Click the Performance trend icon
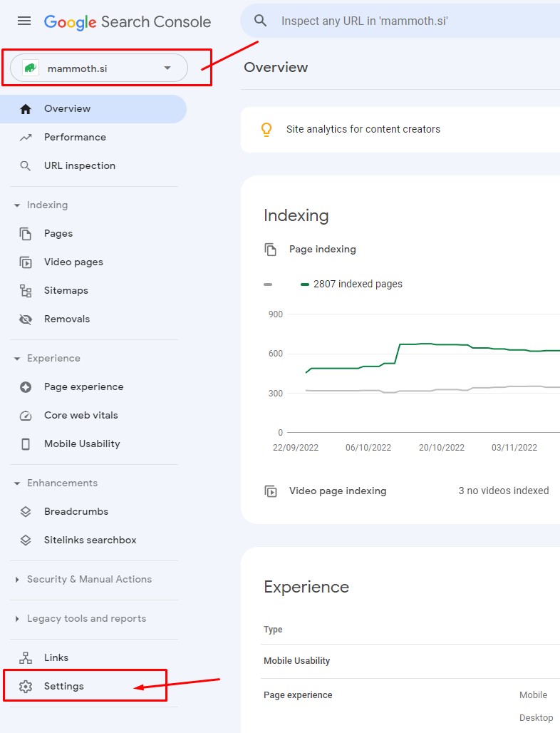 (x=26, y=138)
